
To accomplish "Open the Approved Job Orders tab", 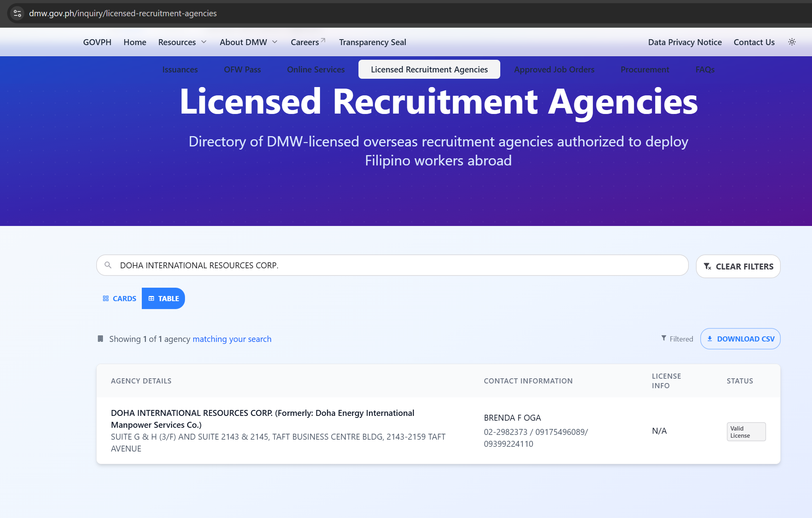I will pyautogui.click(x=554, y=69).
